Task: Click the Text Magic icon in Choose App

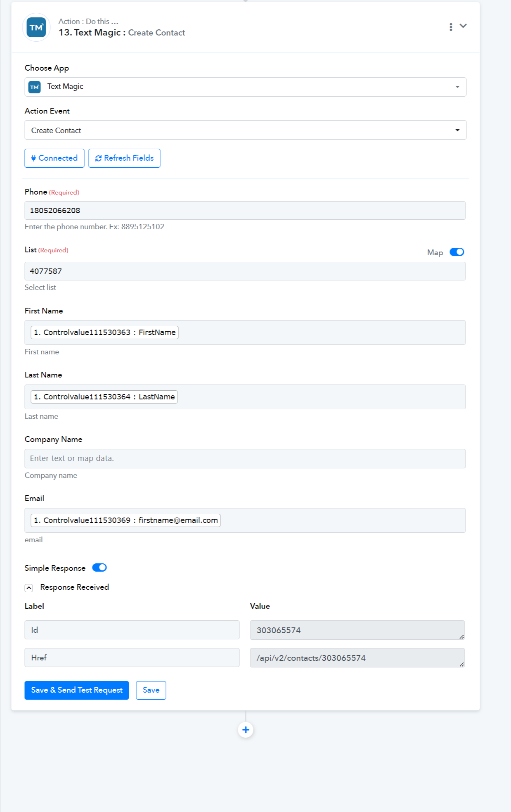Action: [35, 87]
